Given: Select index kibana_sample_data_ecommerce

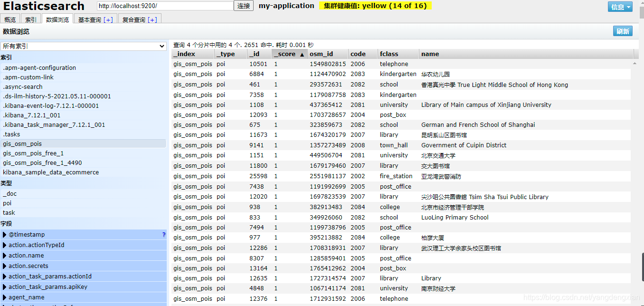Looking at the screenshot, I should (x=83, y=172).
